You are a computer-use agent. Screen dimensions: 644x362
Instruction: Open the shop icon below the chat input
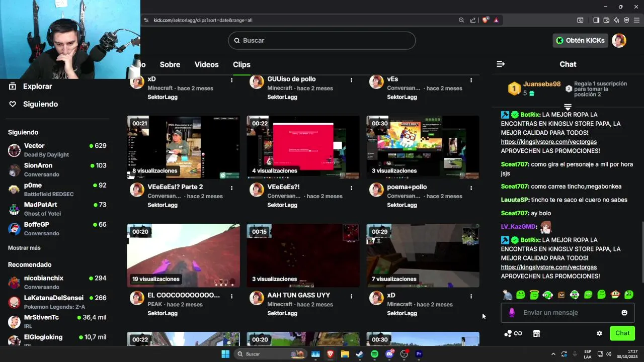tap(536, 333)
